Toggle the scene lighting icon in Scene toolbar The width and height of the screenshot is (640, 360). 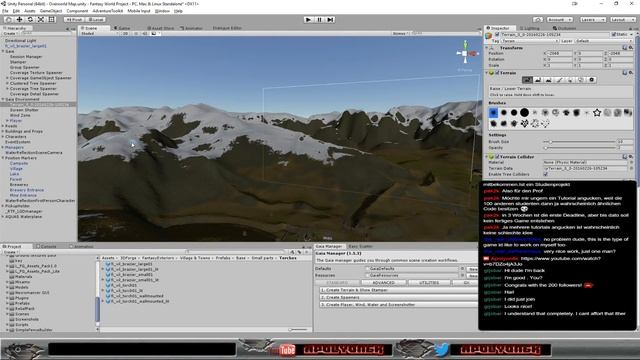[x=136, y=33]
